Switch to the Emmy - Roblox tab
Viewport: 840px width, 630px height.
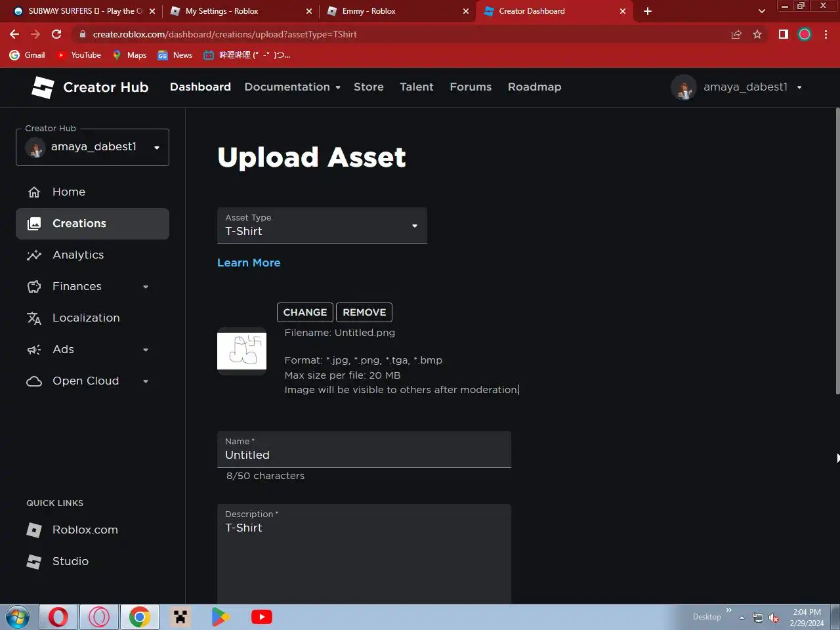pyautogui.click(x=397, y=11)
